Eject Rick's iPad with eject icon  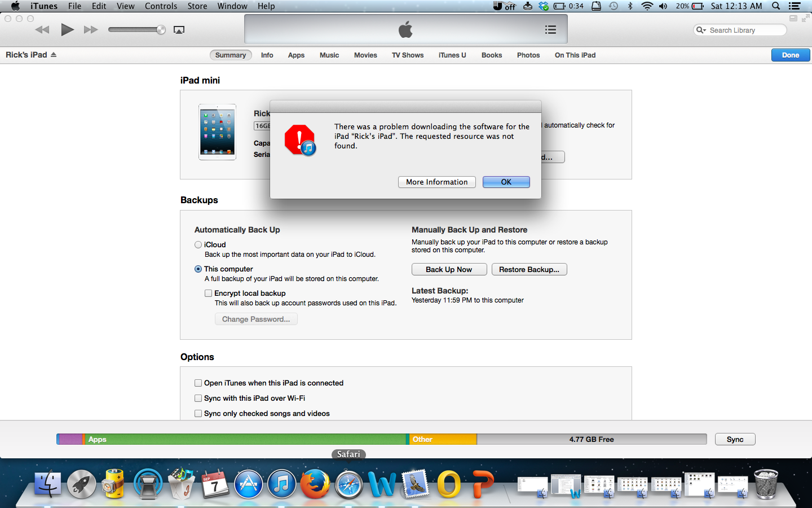pyautogui.click(x=54, y=55)
